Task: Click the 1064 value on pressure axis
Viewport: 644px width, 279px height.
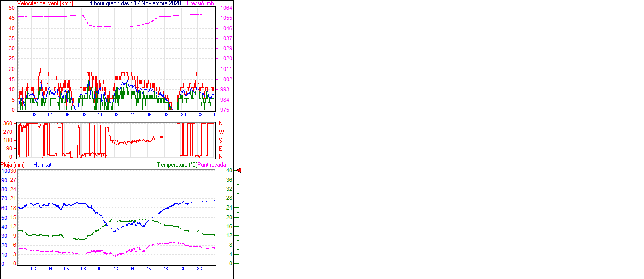Action: click(x=226, y=8)
